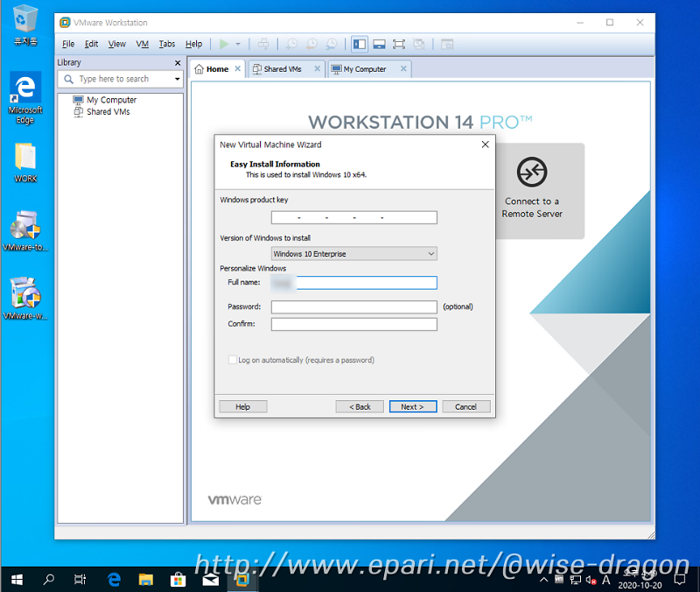The width and height of the screenshot is (700, 592).
Task: Open Task View on the taskbar
Action: point(80,580)
